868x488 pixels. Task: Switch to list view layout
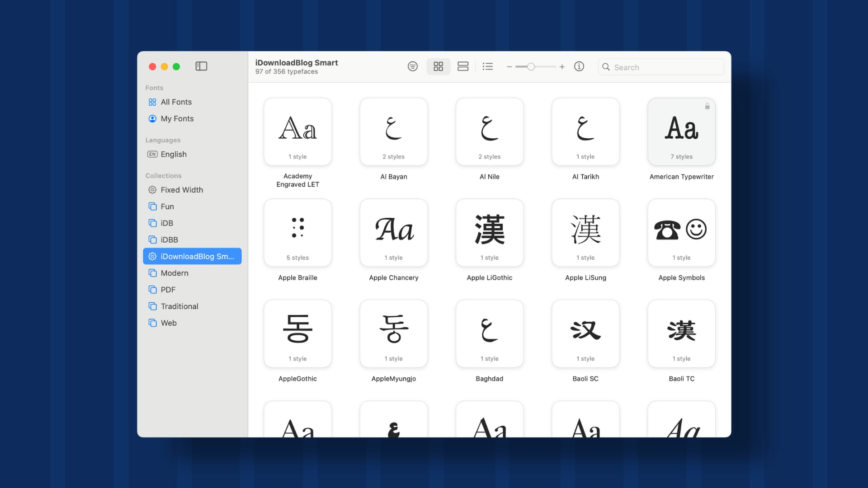pos(488,66)
